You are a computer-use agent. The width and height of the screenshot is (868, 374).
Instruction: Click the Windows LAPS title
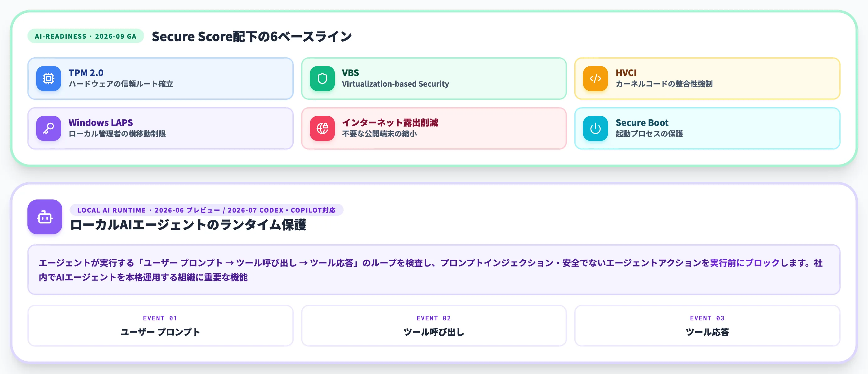click(x=101, y=123)
